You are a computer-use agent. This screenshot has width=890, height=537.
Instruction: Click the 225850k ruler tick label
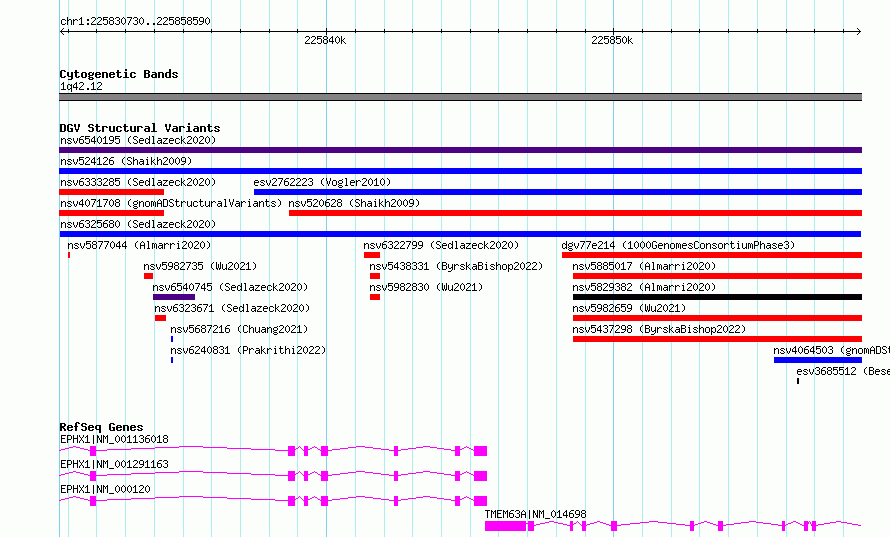point(612,40)
